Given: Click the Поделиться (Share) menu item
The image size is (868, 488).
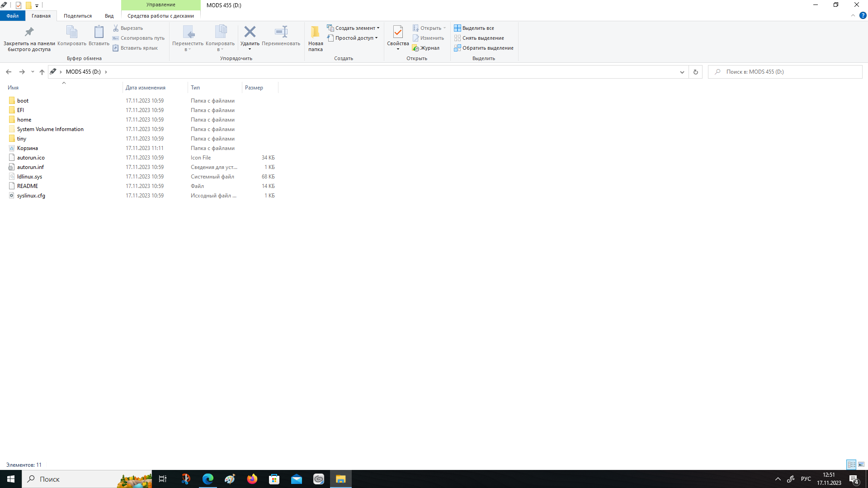Looking at the screenshot, I should (77, 15).
